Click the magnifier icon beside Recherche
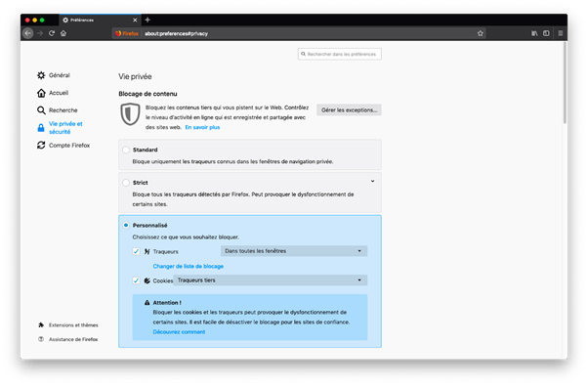 click(41, 110)
